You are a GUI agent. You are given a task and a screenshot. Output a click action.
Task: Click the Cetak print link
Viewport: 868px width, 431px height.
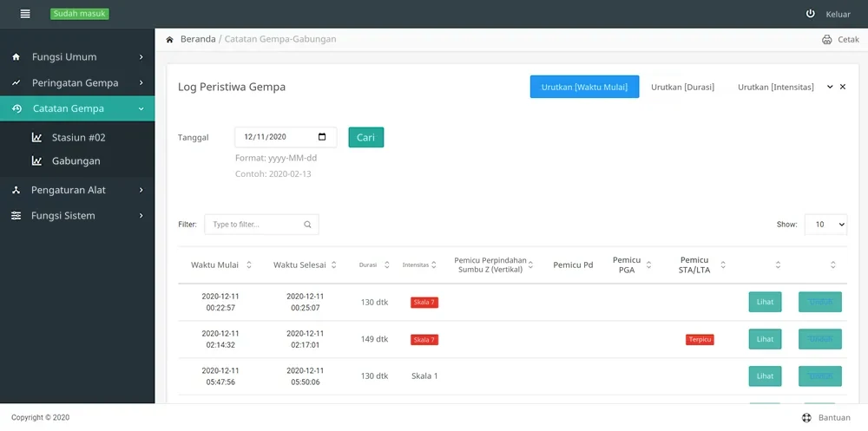tap(848, 40)
